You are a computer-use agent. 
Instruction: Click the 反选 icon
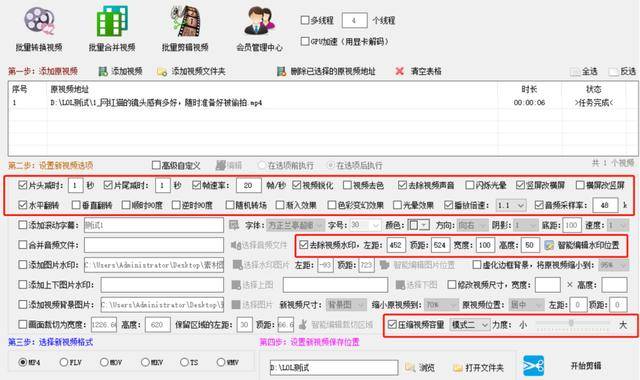[613, 72]
